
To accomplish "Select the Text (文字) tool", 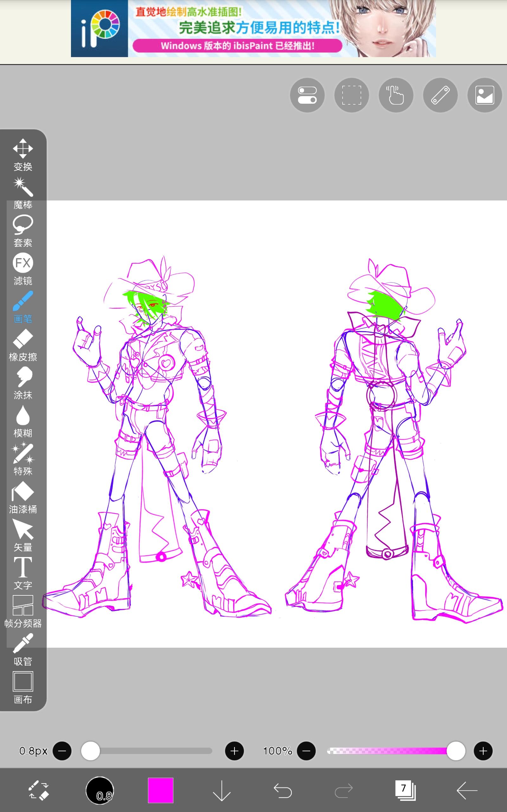I will (x=23, y=573).
